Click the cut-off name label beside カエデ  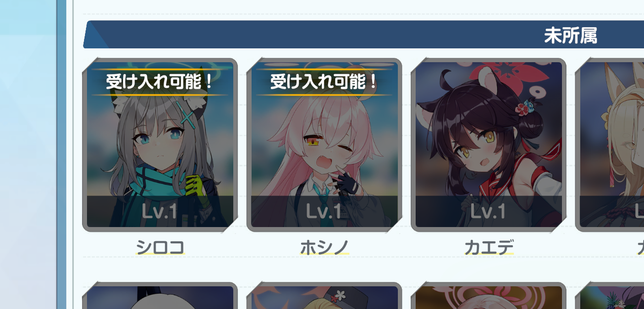pyautogui.click(x=641, y=247)
